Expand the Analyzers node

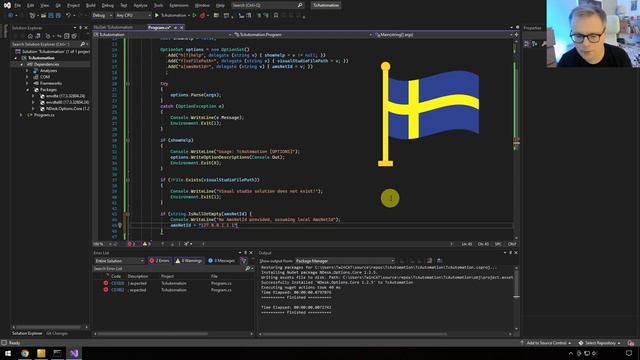tap(28, 71)
